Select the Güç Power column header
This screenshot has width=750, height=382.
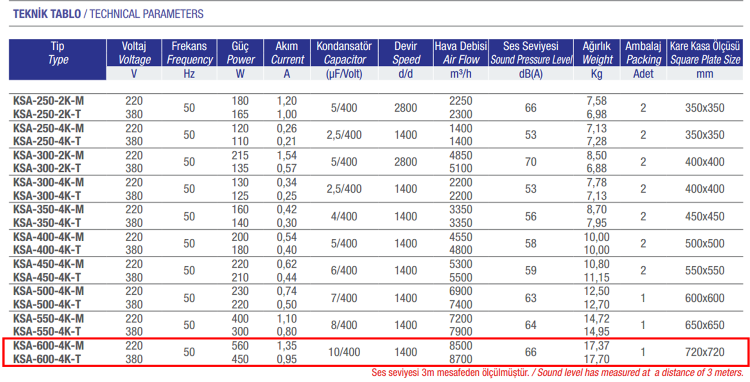(x=240, y=53)
